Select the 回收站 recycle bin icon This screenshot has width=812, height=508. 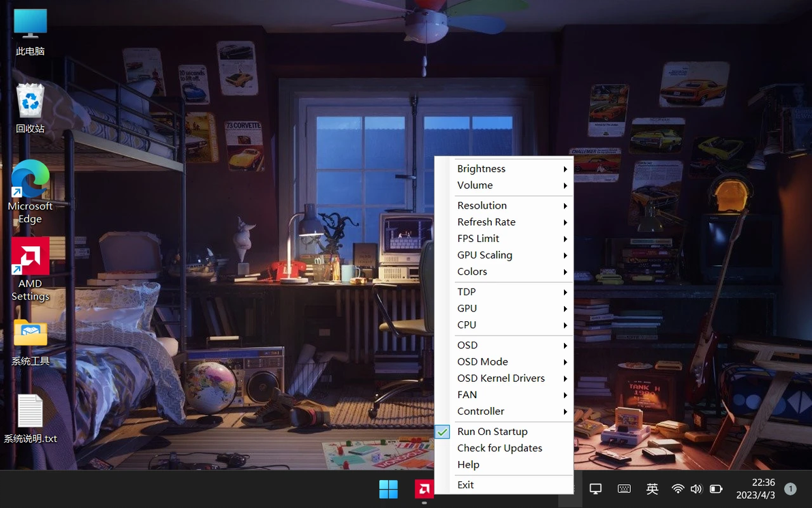(x=30, y=108)
